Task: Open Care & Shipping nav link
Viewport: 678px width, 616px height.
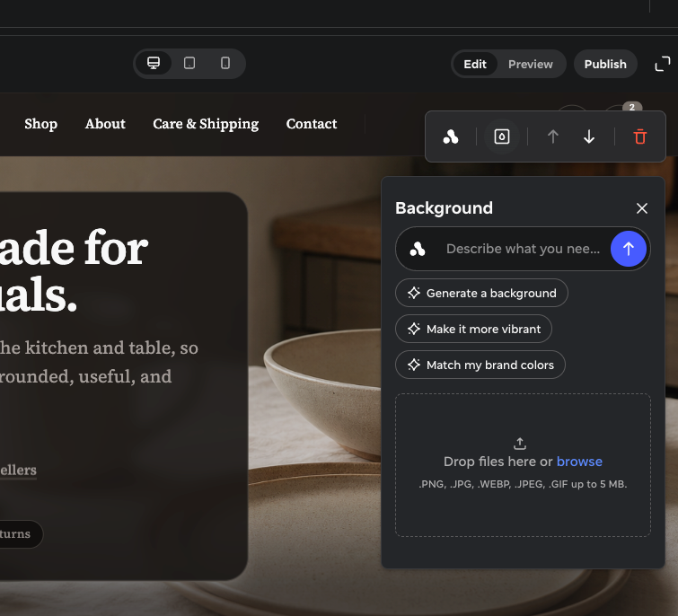Action: [206, 124]
